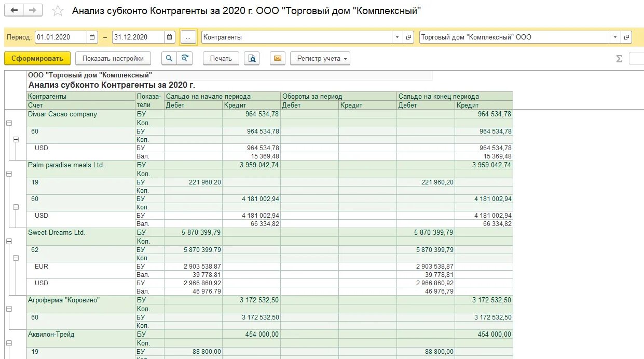Image resolution: width=644 pixels, height=359 pixels.
Task: Open calendar for start date 01.01.2020
Action: click(x=92, y=37)
